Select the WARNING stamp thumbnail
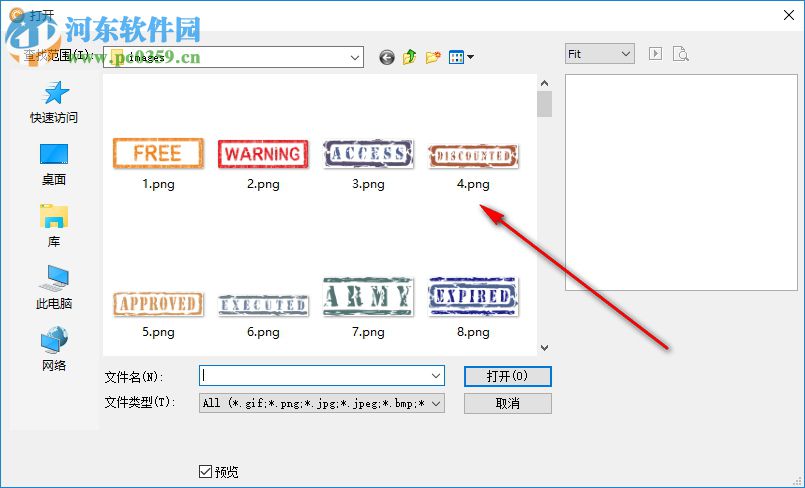Image resolution: width=805 pixels, height=488 pixels. [263, 153]
